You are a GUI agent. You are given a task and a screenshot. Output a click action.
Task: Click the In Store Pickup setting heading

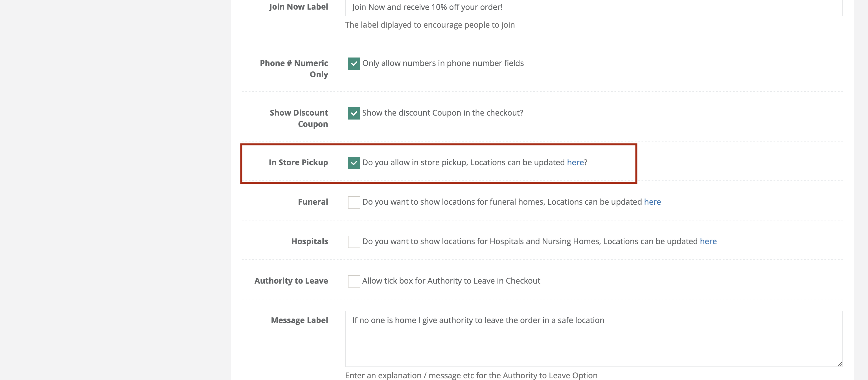point(298,162)
